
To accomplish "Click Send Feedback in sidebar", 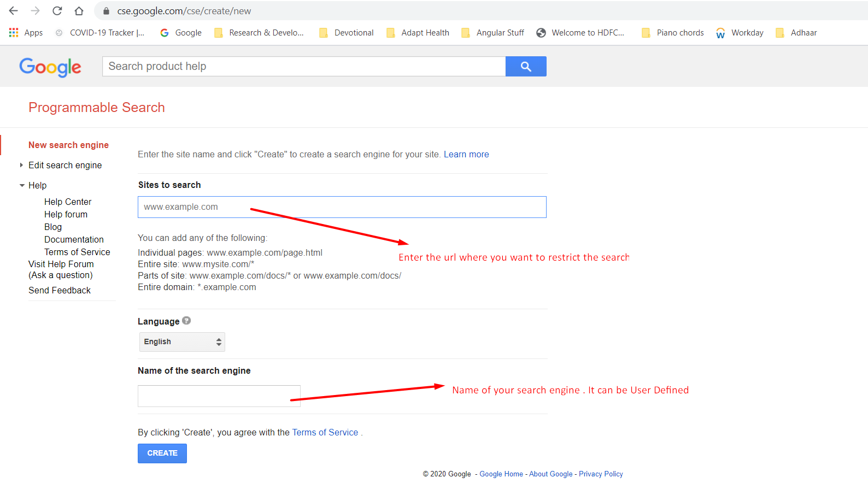I will (x=60, y=290).
